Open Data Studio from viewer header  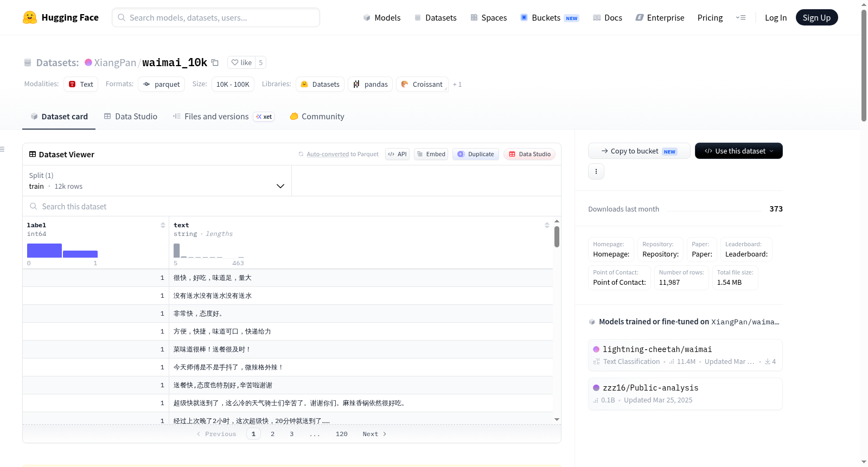529,154
